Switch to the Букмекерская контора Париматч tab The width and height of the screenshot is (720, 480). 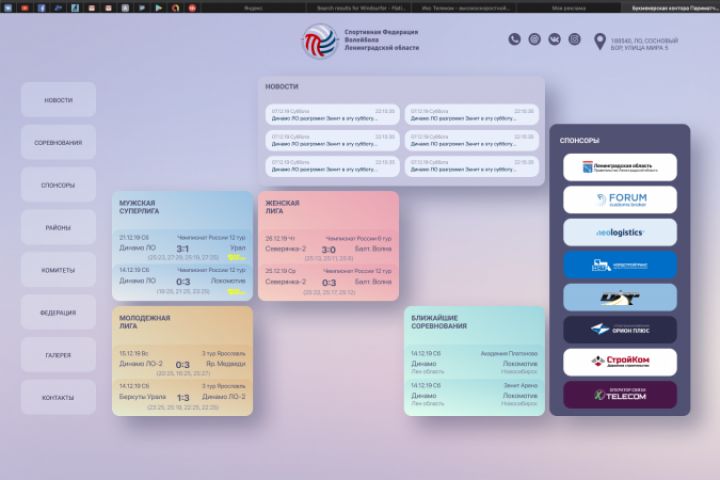click(672, 7)
